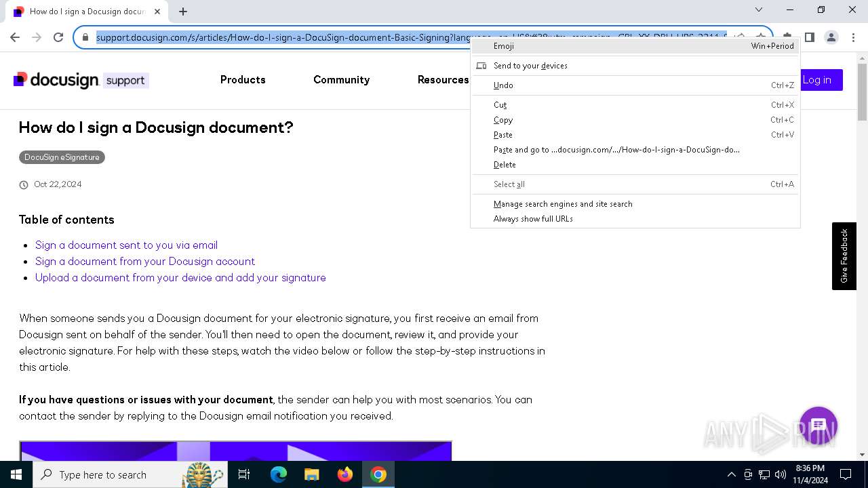Open the Resources navigation menu
Viewport: 868px width, 488px height.
point(443,80)
